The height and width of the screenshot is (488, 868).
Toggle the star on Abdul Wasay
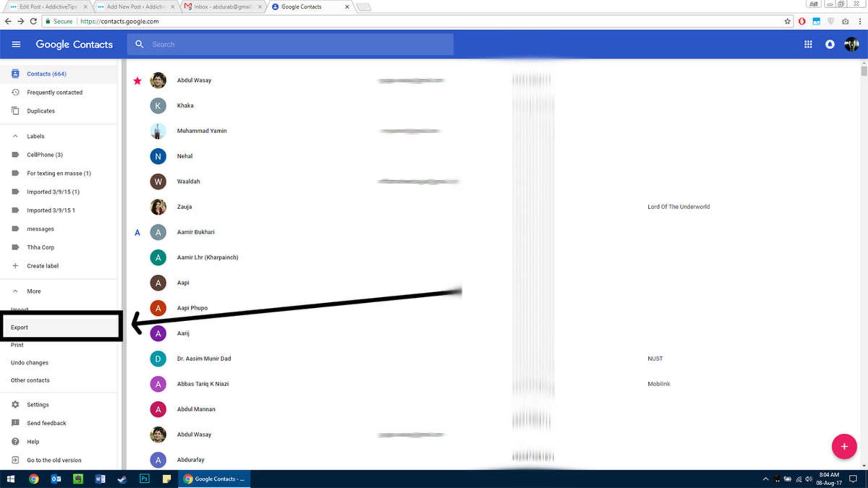[x=137, y=80]
